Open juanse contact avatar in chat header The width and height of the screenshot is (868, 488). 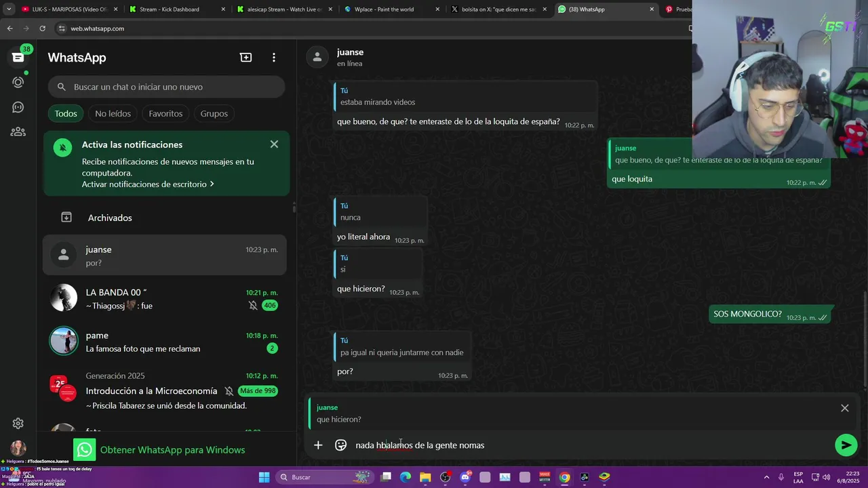point(317,57)
